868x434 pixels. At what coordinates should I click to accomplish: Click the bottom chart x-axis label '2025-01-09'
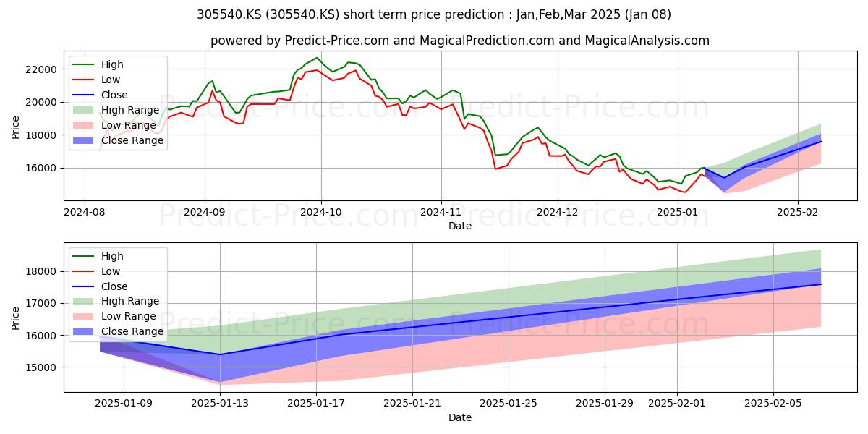click(124, 404)
